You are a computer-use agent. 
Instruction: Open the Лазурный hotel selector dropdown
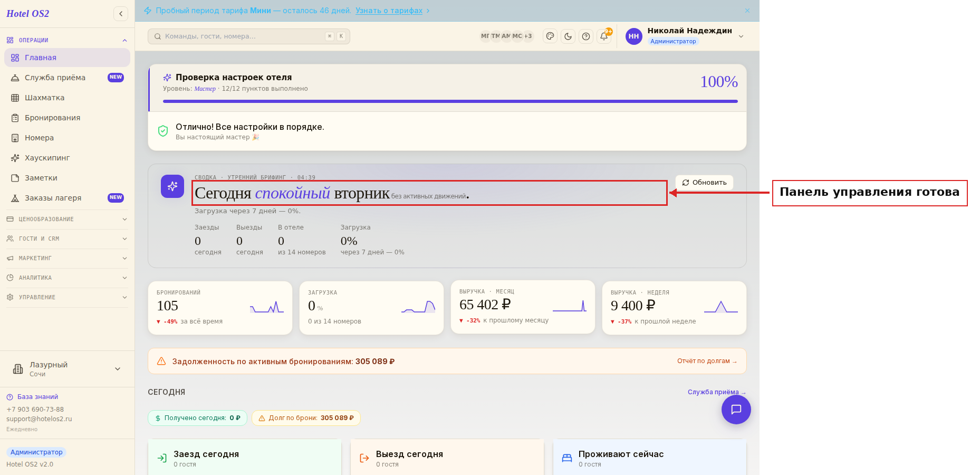point(67,369)
